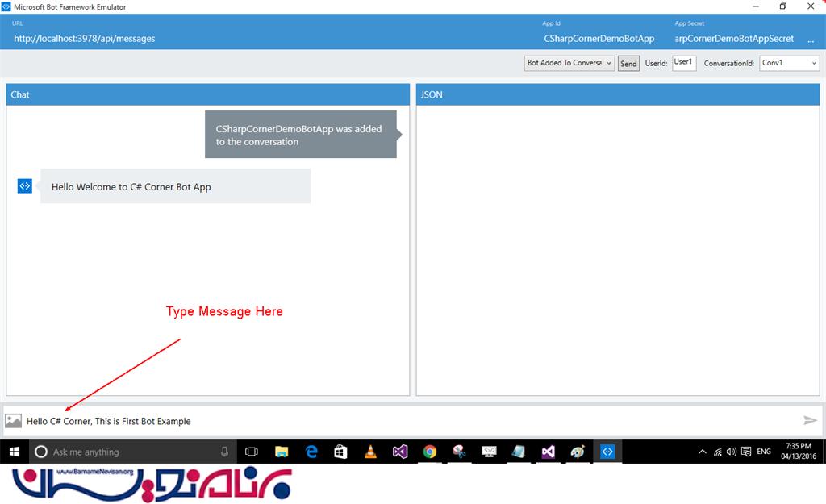
Task: Open the Wi-Fi network tray icon
Action: (x=717, y=452)
